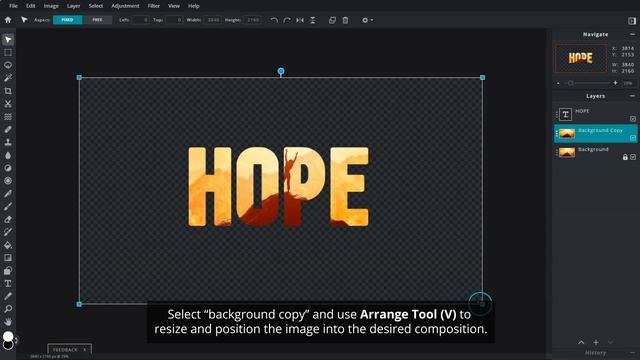Open the Filter menu

coord(153,6)
